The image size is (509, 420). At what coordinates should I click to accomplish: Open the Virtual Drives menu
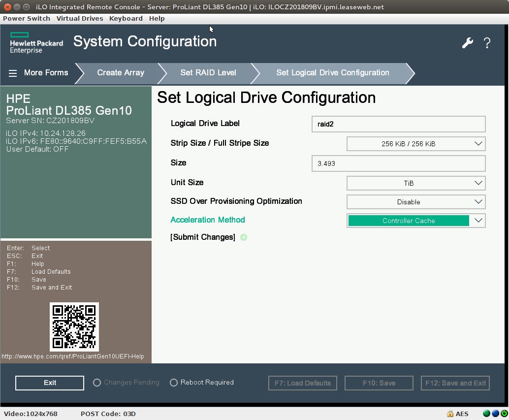point(80,19)
